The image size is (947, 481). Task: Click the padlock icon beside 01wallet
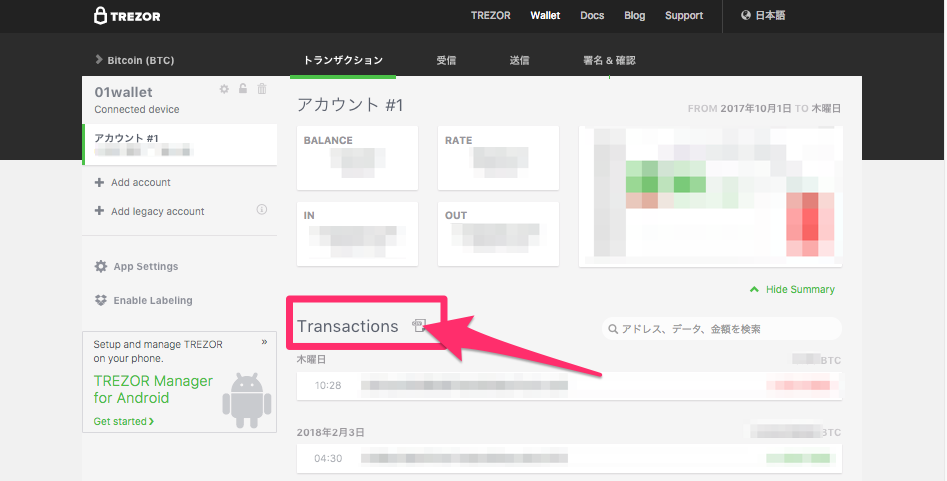tap(243, 89)
